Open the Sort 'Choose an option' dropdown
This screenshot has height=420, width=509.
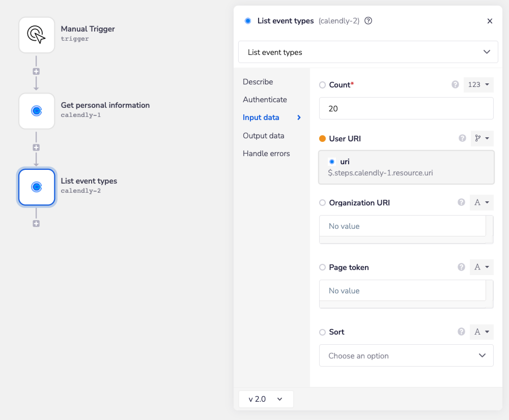click(x=406, y=355)
